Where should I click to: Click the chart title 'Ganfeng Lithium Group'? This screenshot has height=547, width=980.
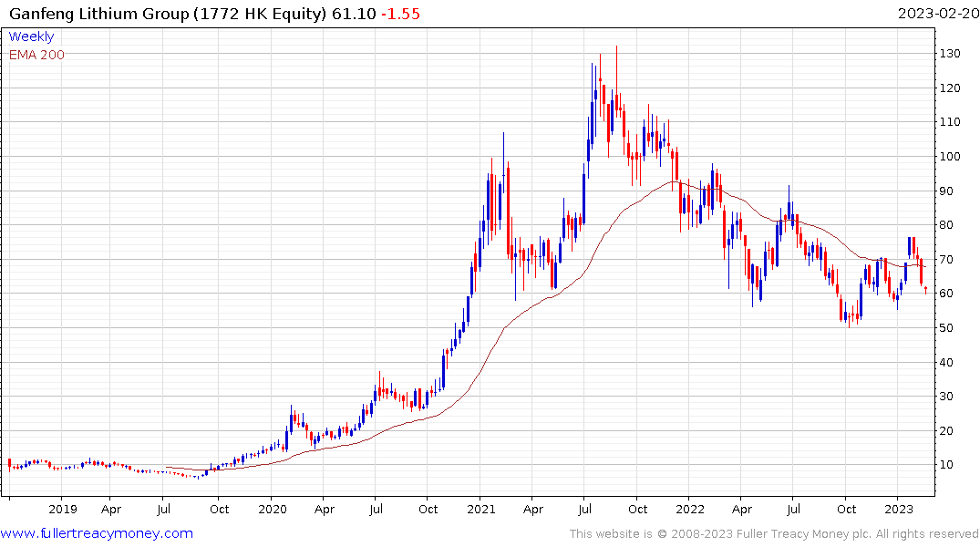pyautogui.click(x=99, y=14)
